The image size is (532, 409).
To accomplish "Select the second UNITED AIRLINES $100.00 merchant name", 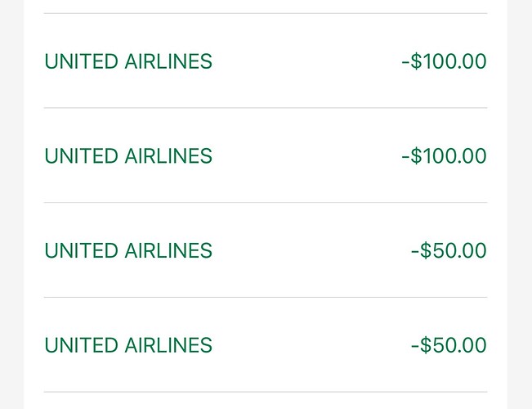I will (x=128, y=156).
